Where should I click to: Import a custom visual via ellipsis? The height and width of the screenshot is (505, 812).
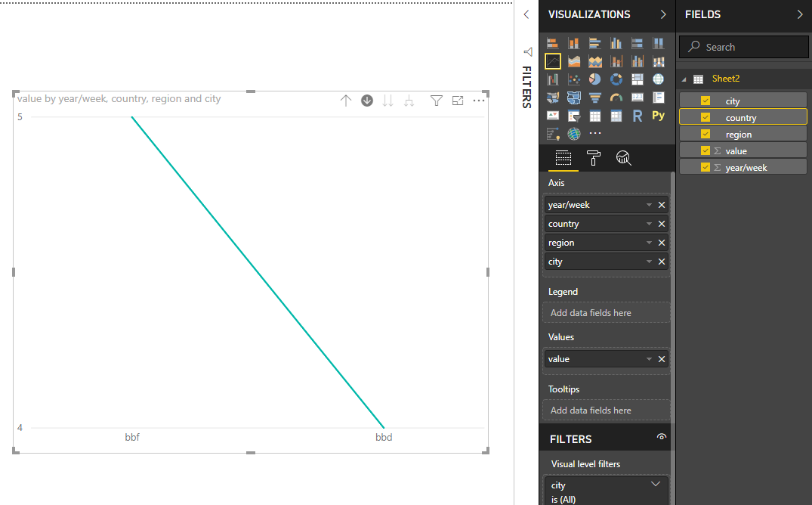click(595, 133)
